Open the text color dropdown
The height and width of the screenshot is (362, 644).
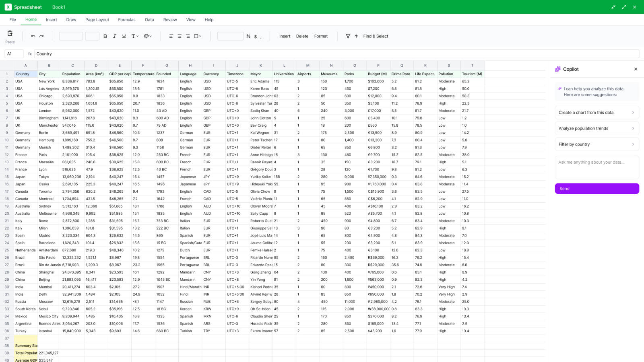pyautogui.click(x=135, y=36)
